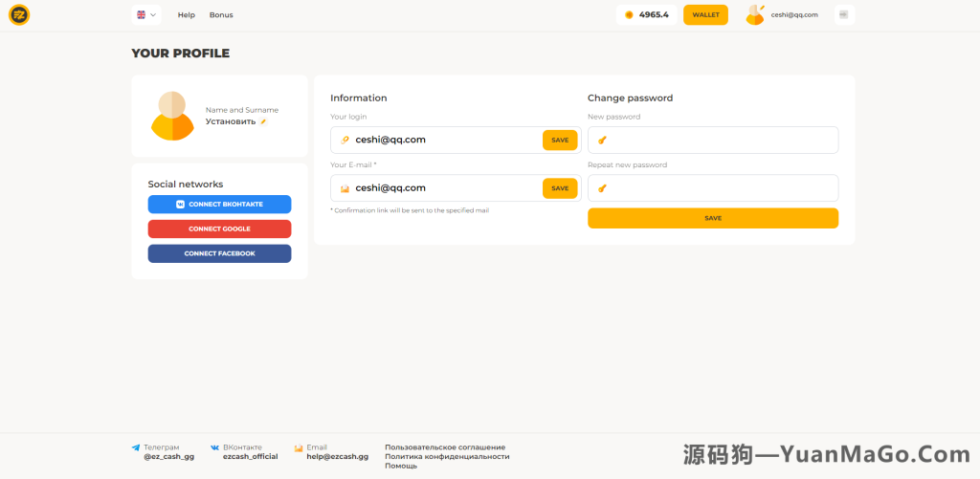Save the login field
Image resolution: width=980 pixels, height=479 pixels.
pyautogui.click(x=560, y=140)
